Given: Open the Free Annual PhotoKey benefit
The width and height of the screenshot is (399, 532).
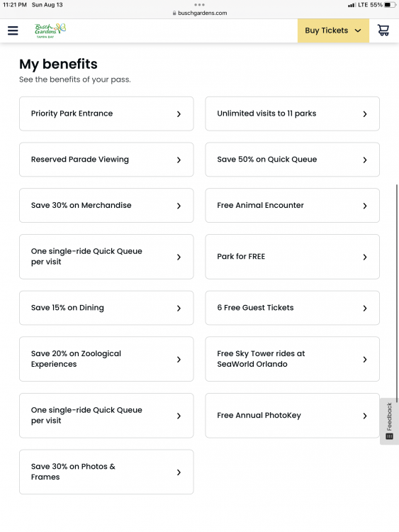Looking at the screenshot, I should tap(292, 416).
